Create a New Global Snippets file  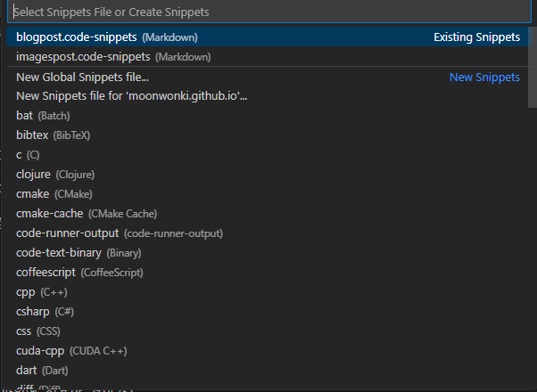point(82,77)
